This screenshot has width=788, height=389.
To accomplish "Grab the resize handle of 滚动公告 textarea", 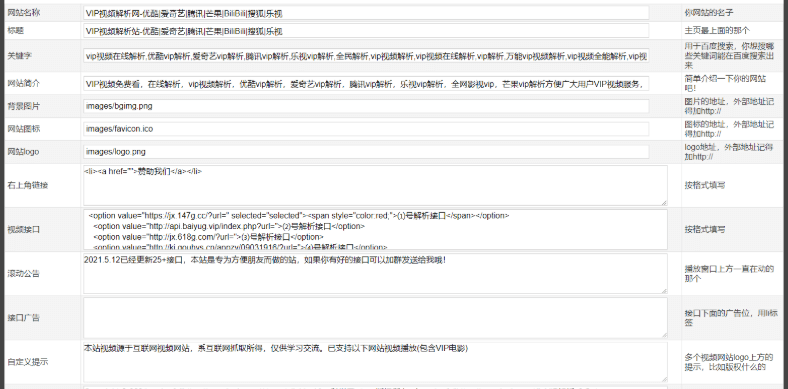I will [664, 290].
